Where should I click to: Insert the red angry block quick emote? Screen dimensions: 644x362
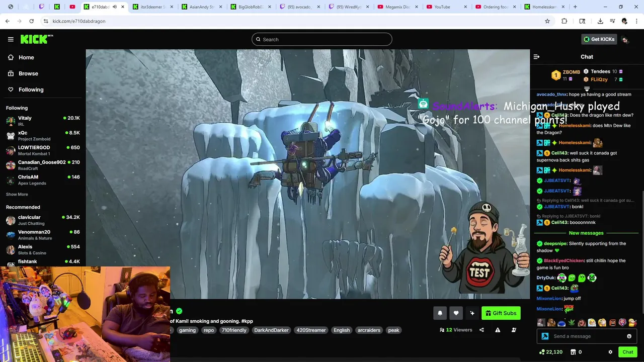[x=612, y=323]
